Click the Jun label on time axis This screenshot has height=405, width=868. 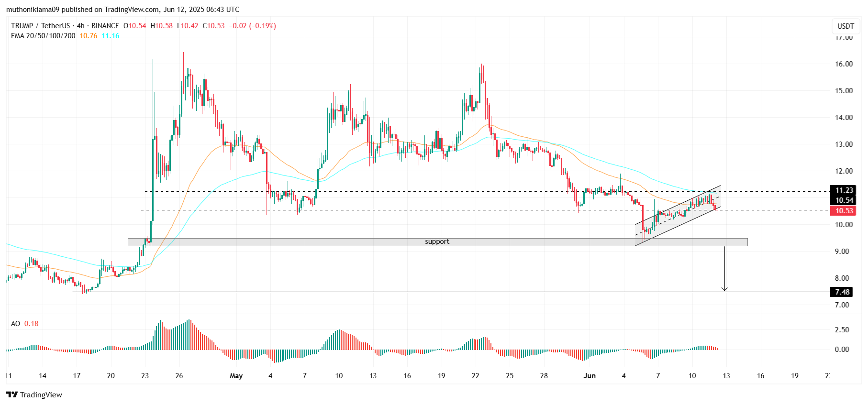[590, 376]
